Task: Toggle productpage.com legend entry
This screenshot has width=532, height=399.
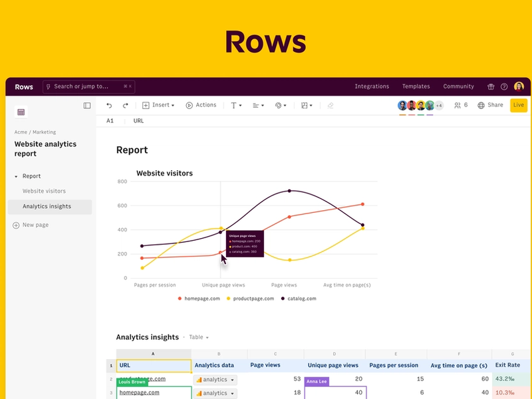Action: click(x=250, y=299)
